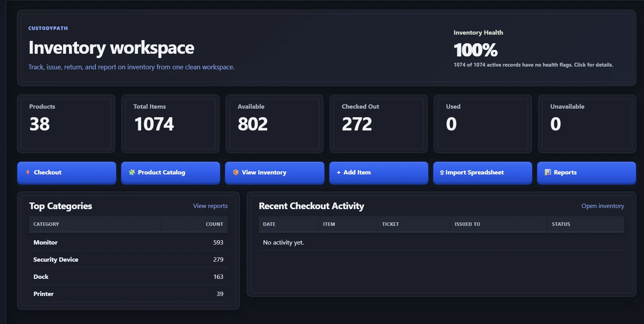Click the health flags description text

[533, 65]
